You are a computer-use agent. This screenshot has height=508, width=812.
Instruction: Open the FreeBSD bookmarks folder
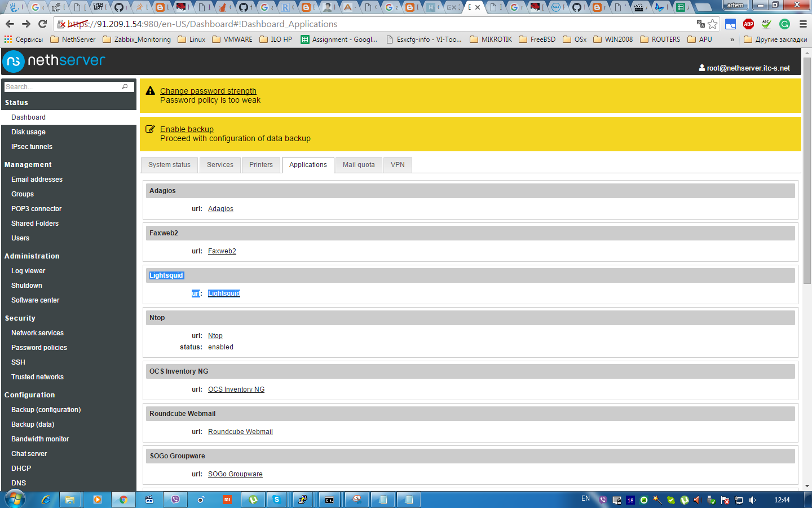tap(537, 40)
